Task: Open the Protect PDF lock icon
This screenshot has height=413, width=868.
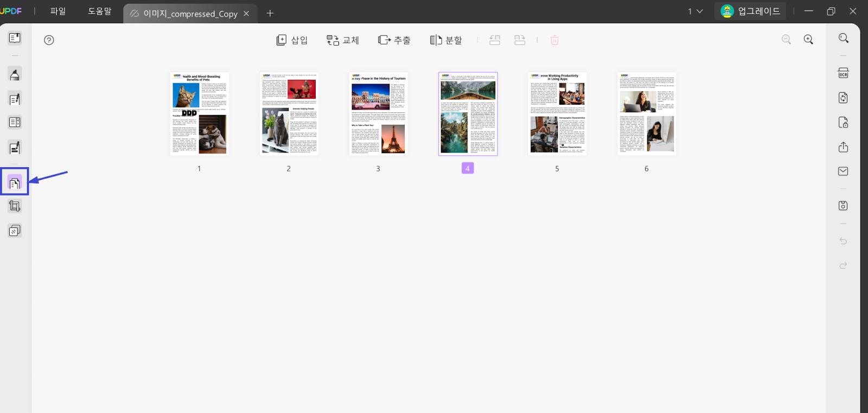Action: click(x=843, y=122)
